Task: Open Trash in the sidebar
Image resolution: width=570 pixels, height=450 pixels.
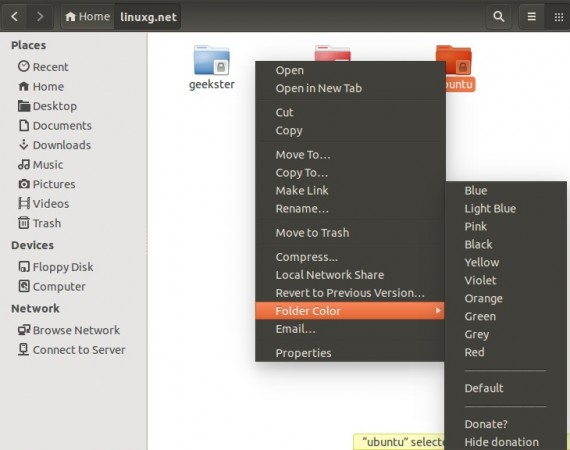Action: [x=39, y=223]
